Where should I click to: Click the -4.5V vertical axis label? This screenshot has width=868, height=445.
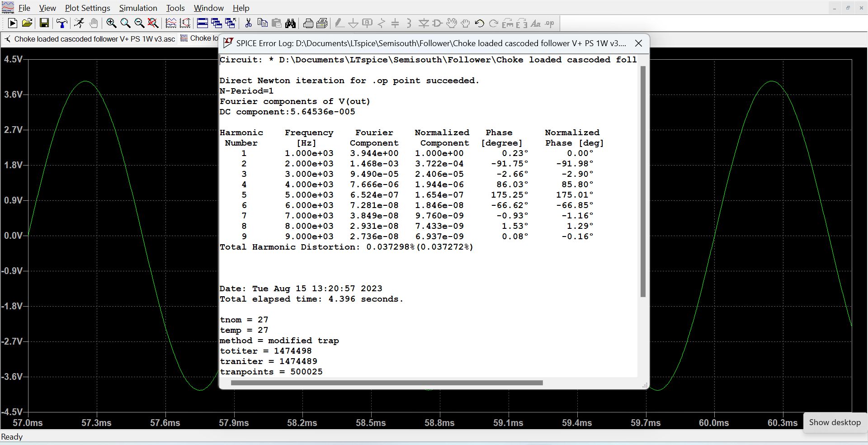click(x=12, y=412)
